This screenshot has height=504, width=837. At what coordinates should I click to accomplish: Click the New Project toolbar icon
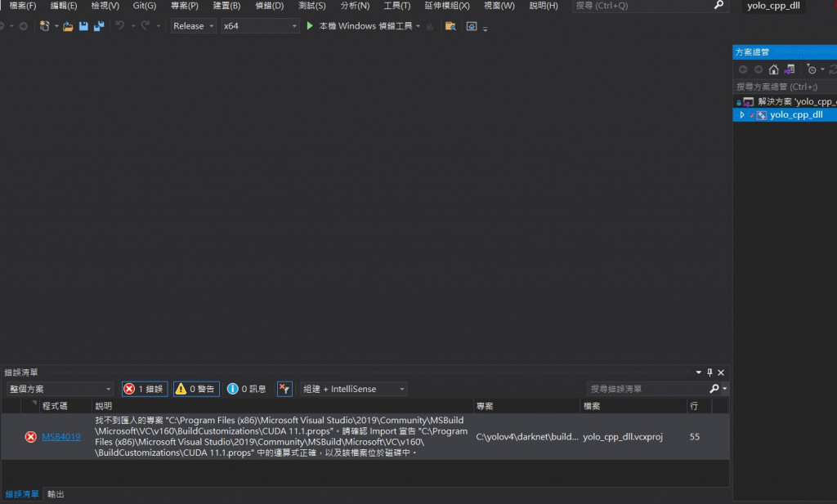(44, 26)
